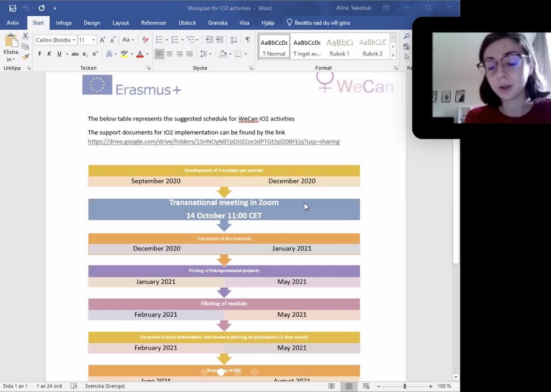The height and width of the screenshot is (392, 551).
Task: Click the Clear Formatting eraser icon
Action: pos(145,40)
